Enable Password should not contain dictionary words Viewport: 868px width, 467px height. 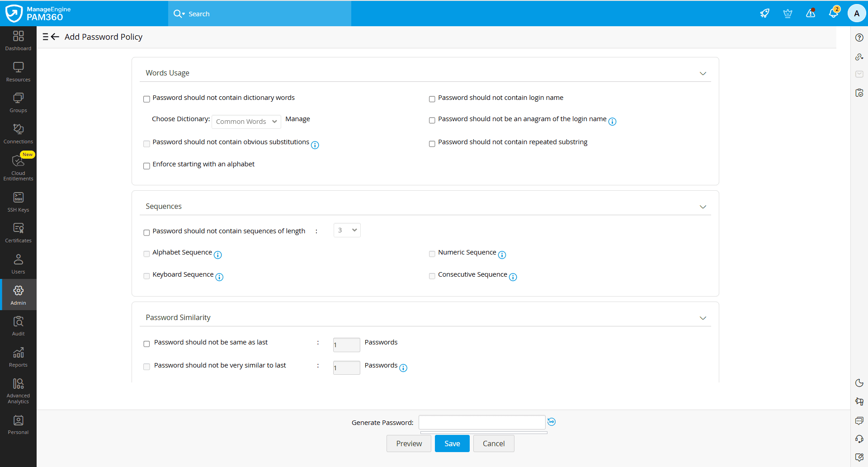pyautogui.click(x=146, y=99)
